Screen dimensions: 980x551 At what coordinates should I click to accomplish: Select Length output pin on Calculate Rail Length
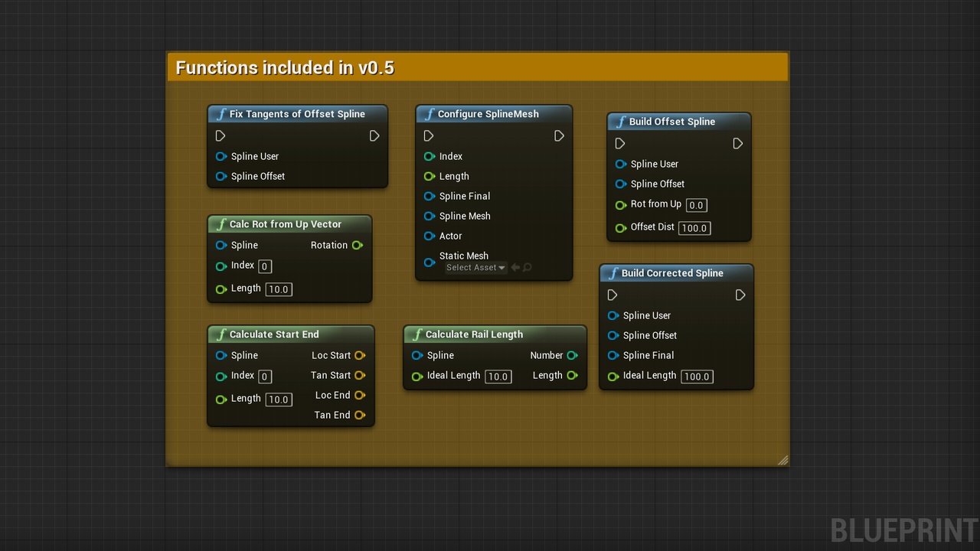pyautogui.click(x=572, y=375)
